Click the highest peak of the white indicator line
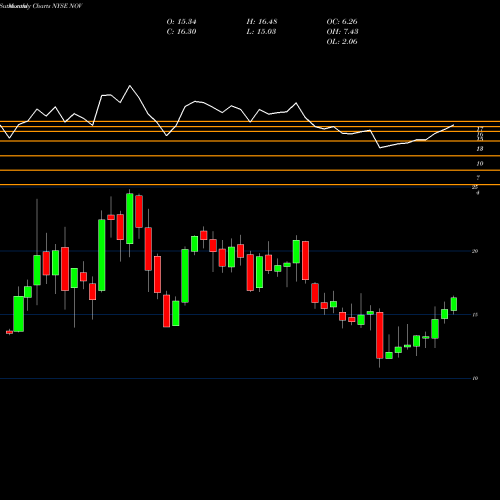The image size is (500, 500). pos(130,86)
